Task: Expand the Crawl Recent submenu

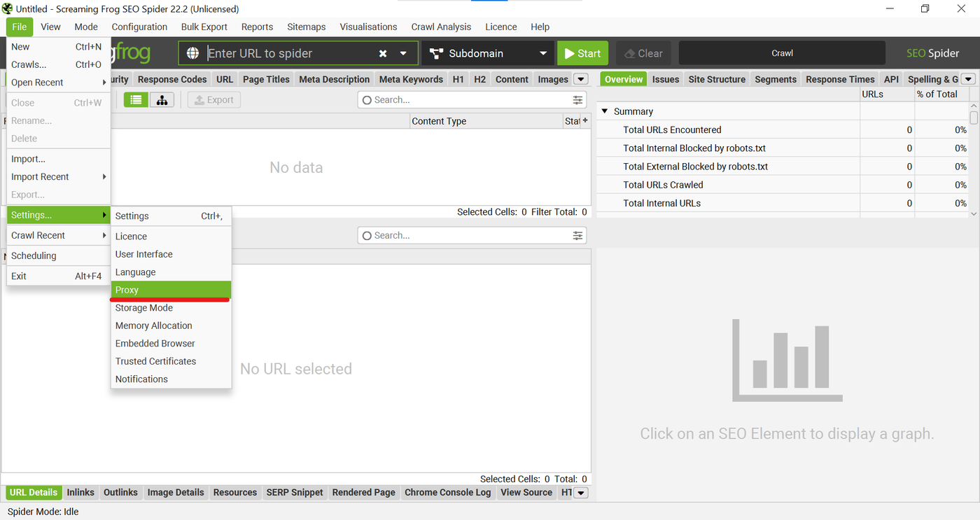Action: [58, 235]
